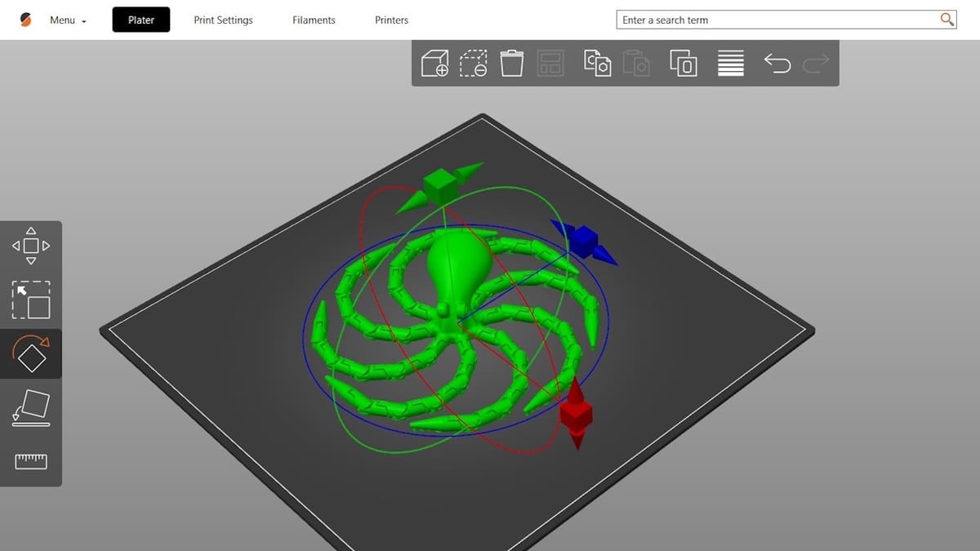Click the Arrange objects icon
The width and height of the screenshot is (980, 551).
tap(551, 64)
